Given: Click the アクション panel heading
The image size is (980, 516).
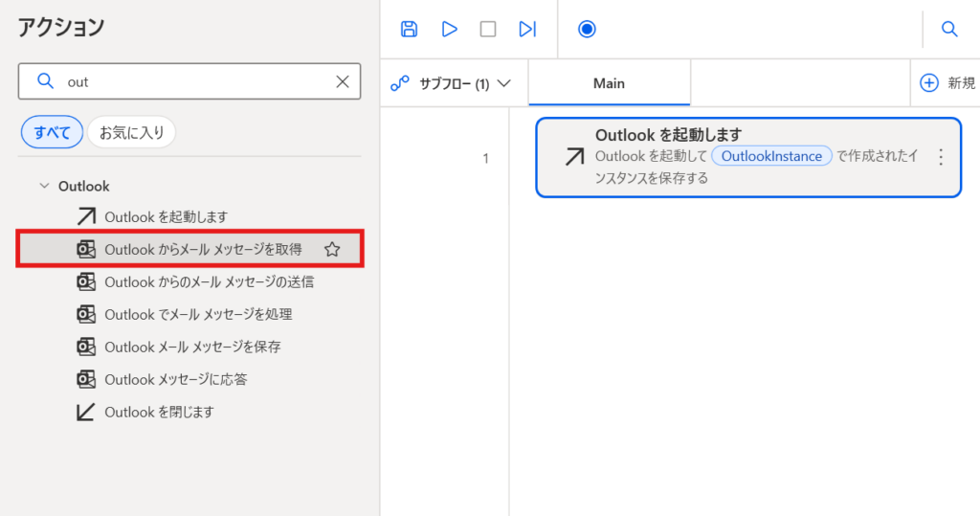Looking at the screenshot, I should 61,27.
